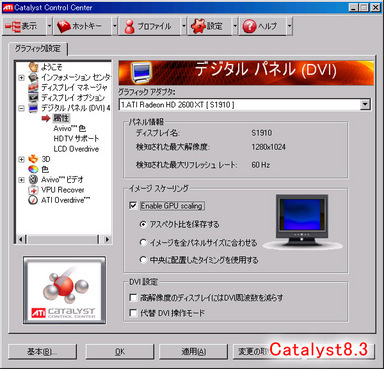Enable 代替 DVI 操作モード checkbox
Viewport: 384px width, 369px height.
(x=133, y=313)
